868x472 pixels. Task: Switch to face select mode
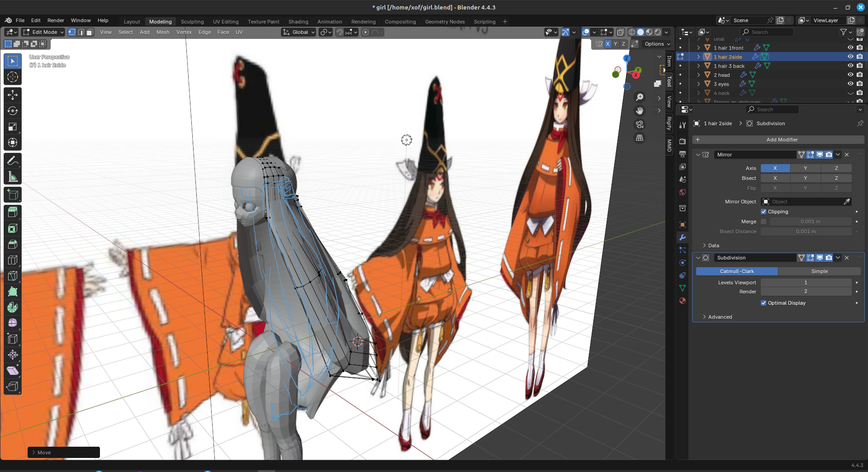90,32
